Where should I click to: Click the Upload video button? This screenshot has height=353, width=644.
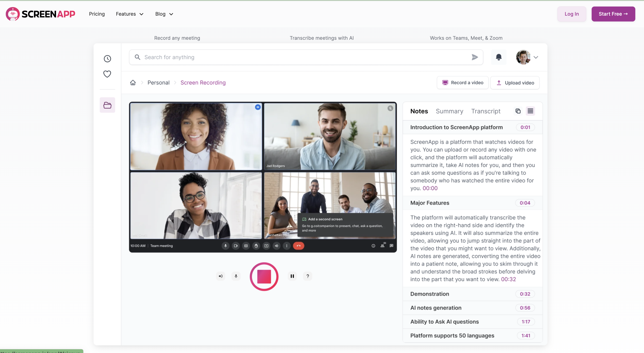point(515,83)
